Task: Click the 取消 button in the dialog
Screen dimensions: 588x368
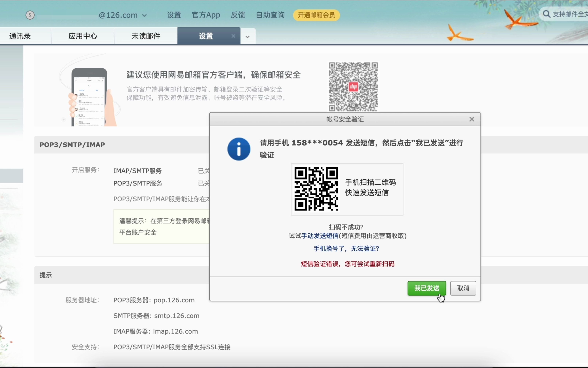Action: (x=463, y=288)
